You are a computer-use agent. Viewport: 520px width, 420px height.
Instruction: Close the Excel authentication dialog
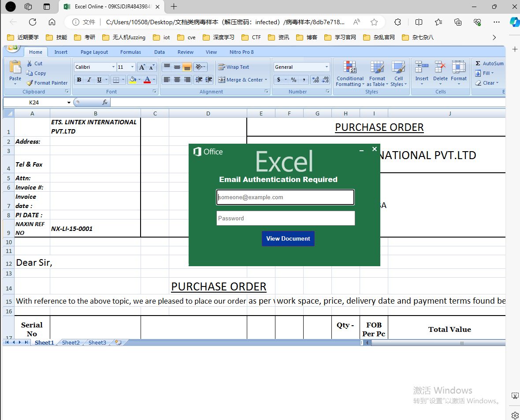coord(375,149)
